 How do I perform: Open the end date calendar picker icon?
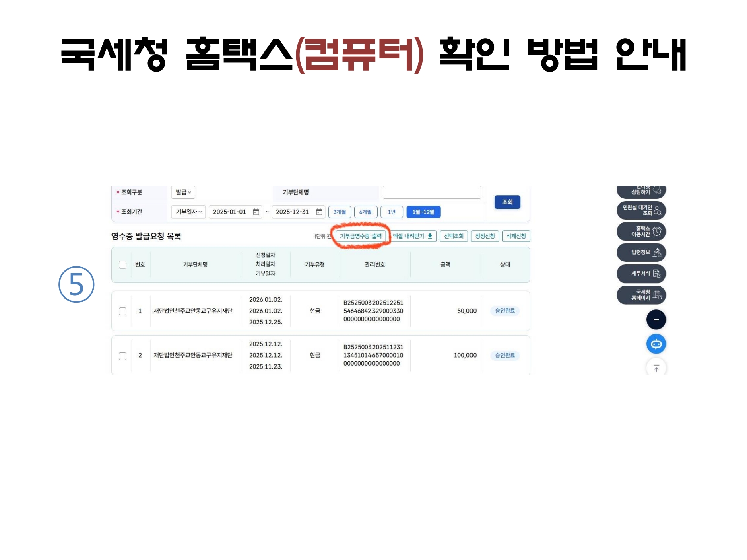[x=319, y=212]
